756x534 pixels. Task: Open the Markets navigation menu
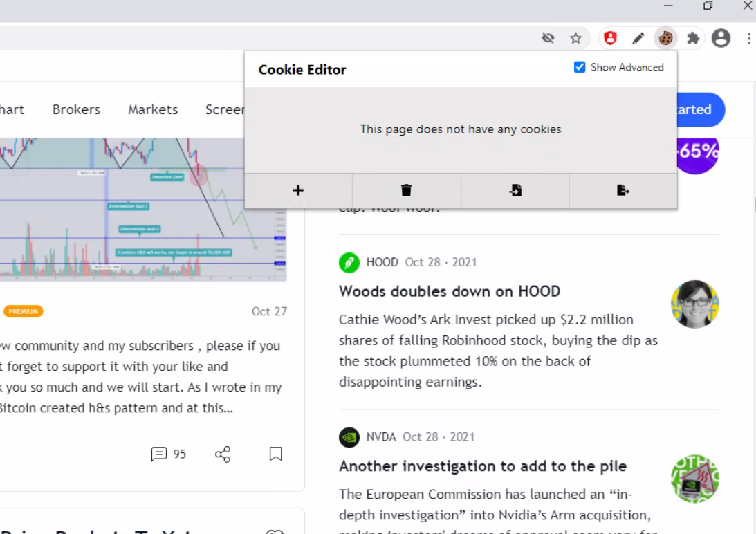coord(153,109)
